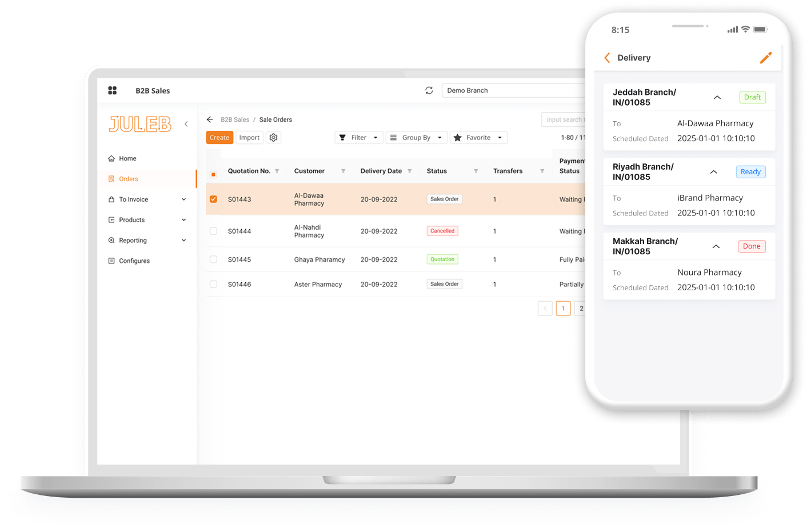The image size is (807, 532).
Task: Expand the Group By dropdown
Action: click(416, 137)
